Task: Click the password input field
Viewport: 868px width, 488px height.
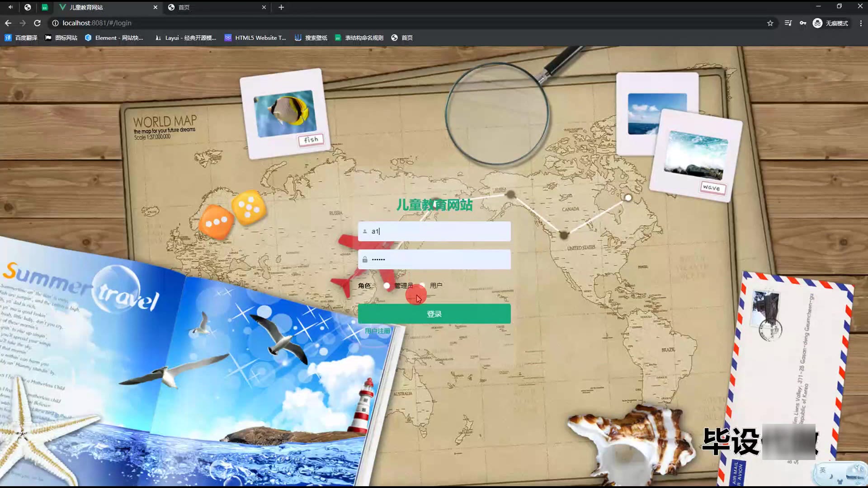Action: coord(434,259)
